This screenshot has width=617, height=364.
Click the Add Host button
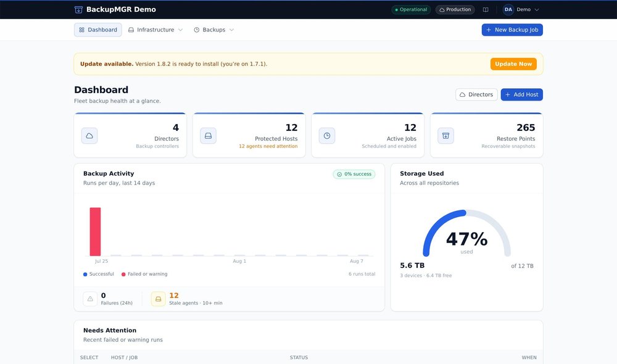coord(521,94)
